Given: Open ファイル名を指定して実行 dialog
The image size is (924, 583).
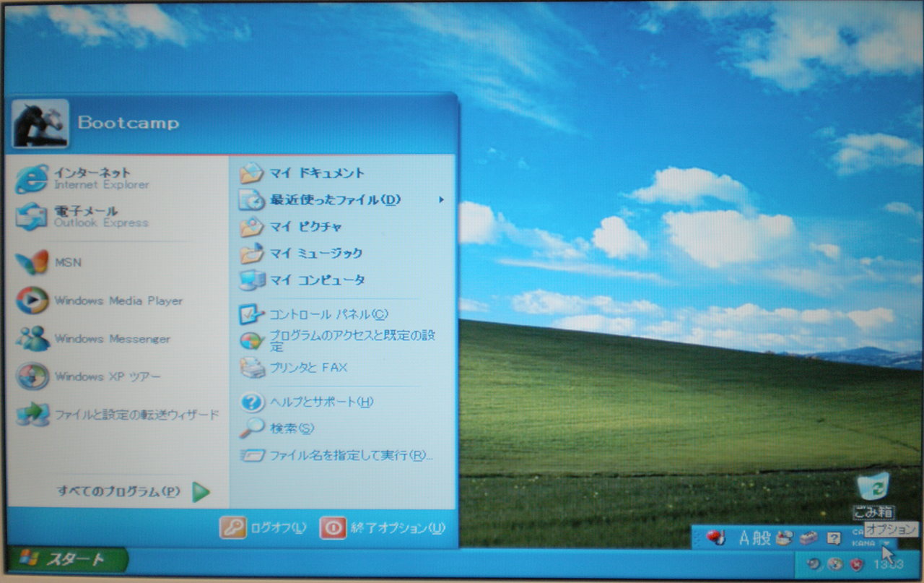Looking at the screenshot, I should pos(343,456).
